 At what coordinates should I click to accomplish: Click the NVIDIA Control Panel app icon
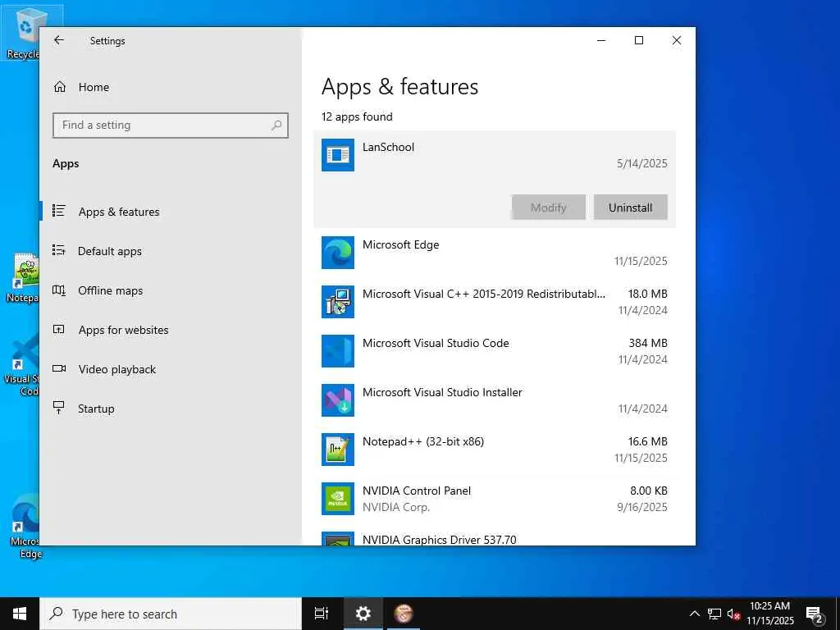[337, 499]
